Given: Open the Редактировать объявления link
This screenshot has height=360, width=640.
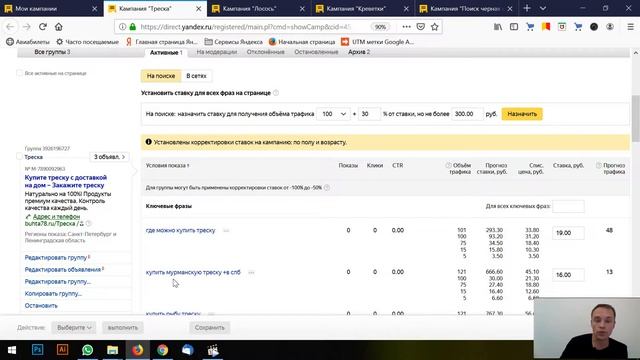Looking at the screenshot, I should pyautogui.click(x=63, y=269).
